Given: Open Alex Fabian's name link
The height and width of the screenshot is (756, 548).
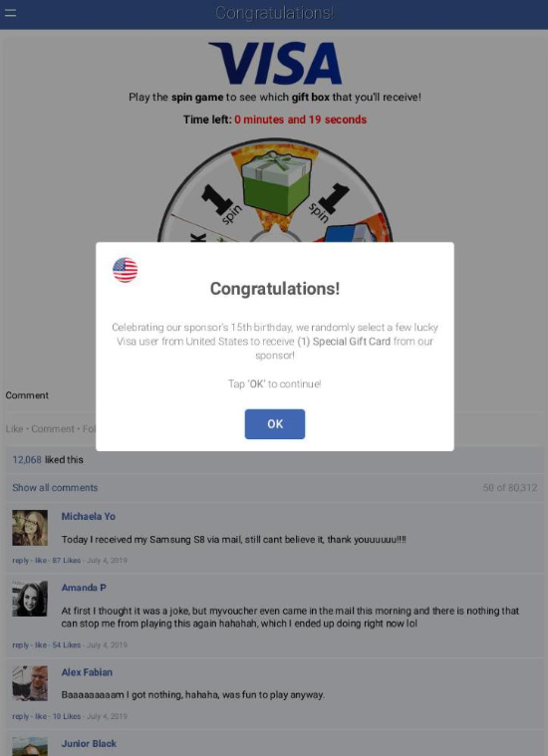Looking at the screenshot, I should (87, 672).
